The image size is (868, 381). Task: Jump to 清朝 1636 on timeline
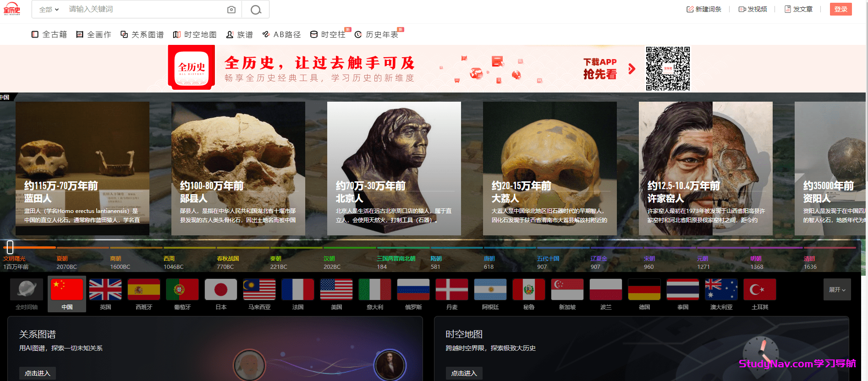[810, 262]
